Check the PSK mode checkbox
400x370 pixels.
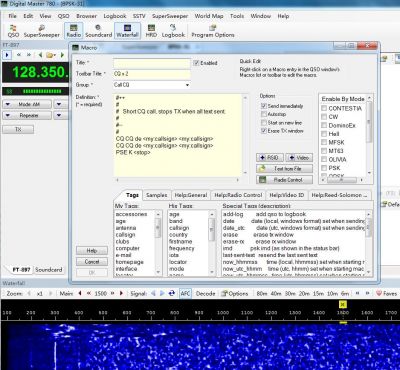324,168
